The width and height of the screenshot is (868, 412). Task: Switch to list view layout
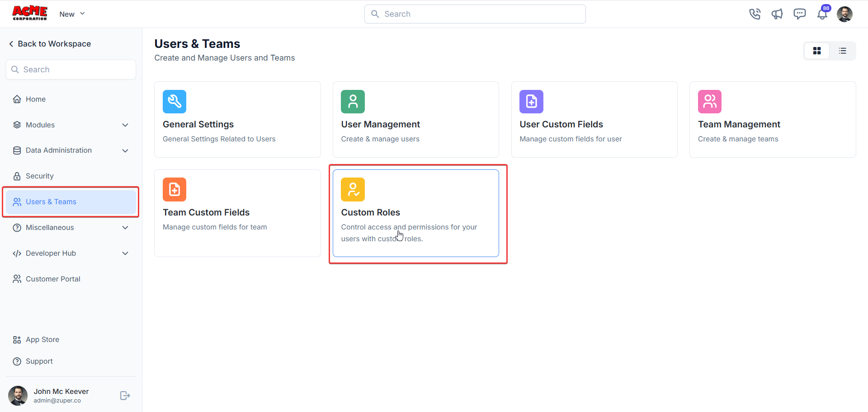pyautogui.click(x=843, y=51)
